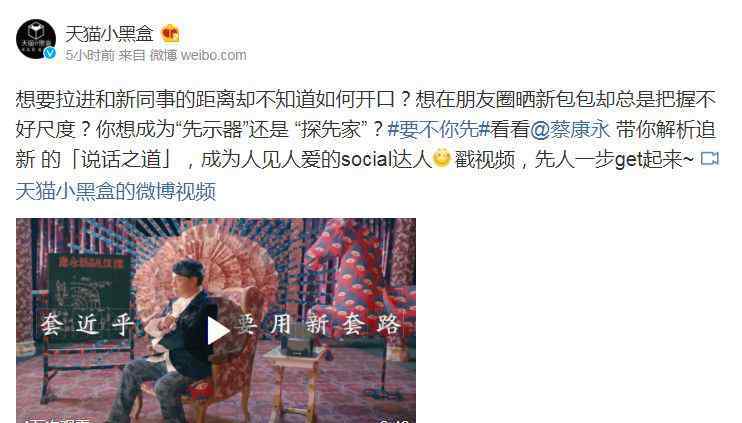
Task: Click the video duration label on thumbnail
Action: pos(395,420)
